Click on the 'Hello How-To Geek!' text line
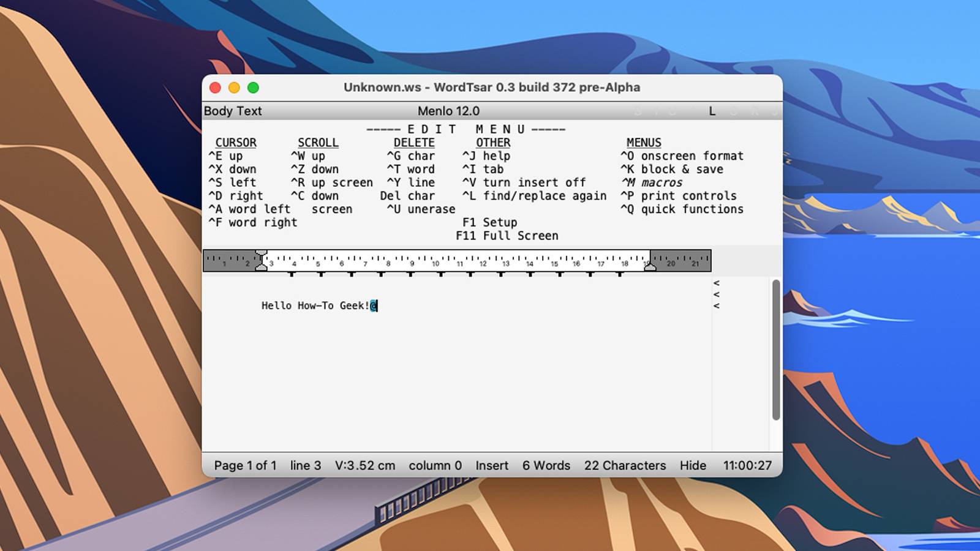Image resolution: width=980 pixels, height=551 pixels. click(315, 305)
